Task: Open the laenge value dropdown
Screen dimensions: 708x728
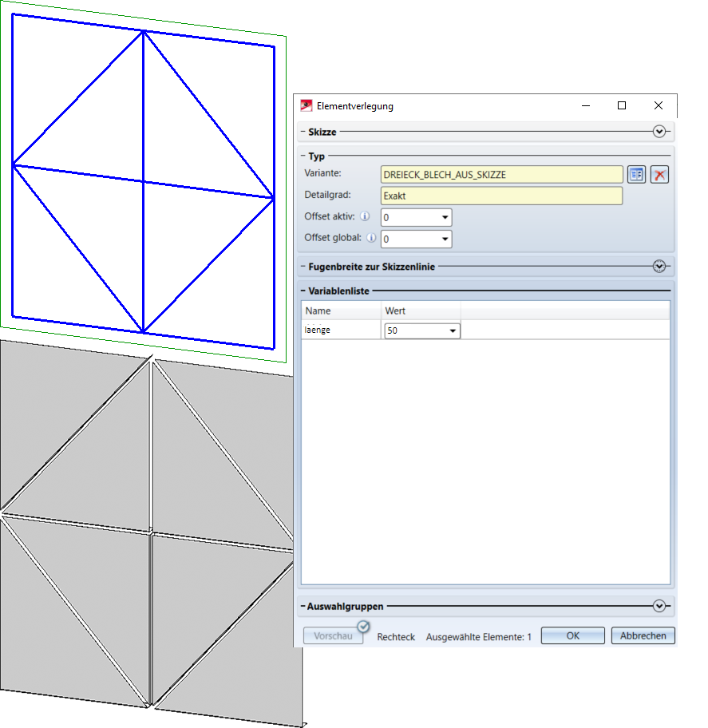Action: pos(453,330)
